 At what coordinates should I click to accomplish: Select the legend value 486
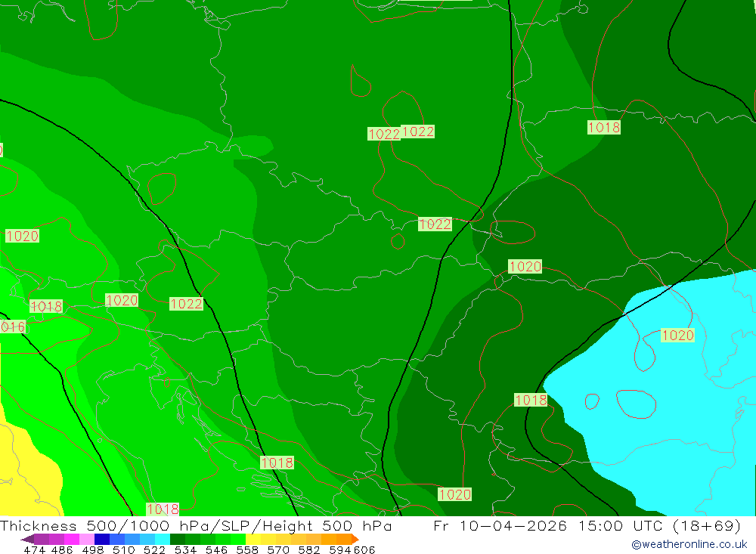coord(62,549)
